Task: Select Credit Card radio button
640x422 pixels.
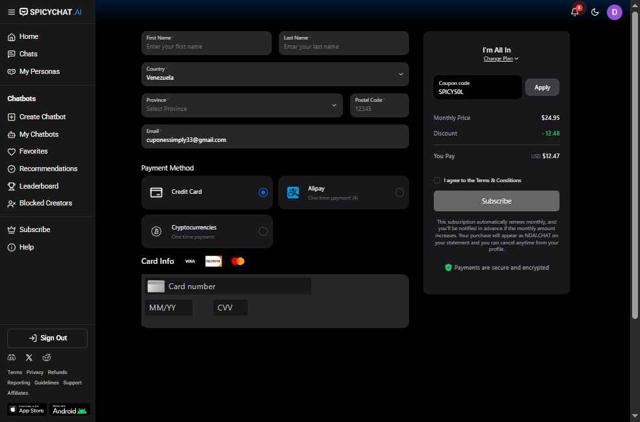Action: point(263,192)
